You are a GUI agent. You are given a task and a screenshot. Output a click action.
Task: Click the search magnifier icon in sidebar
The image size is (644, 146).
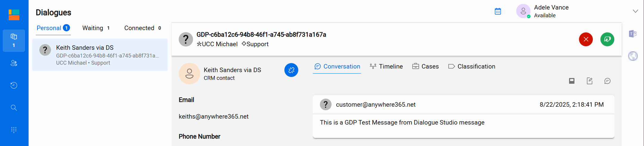click(14, 108)
